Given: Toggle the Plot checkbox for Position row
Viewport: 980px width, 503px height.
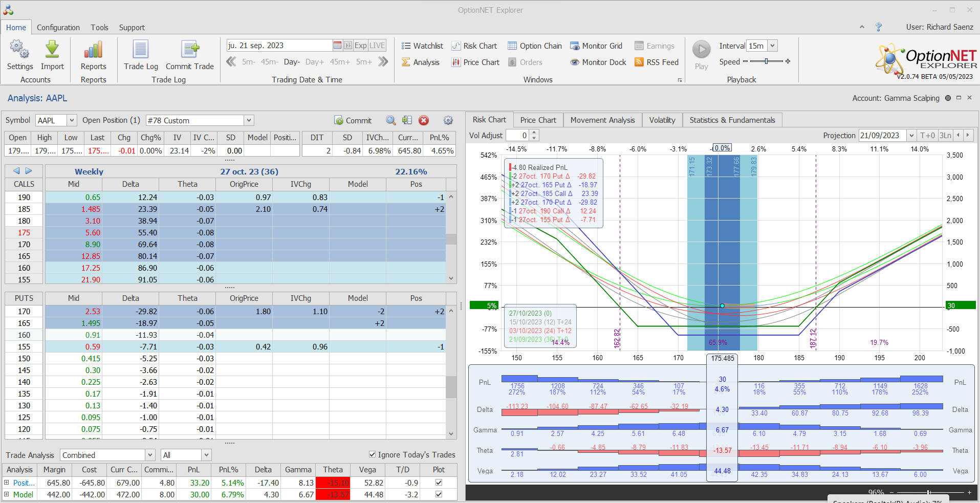Looking at the screenshot, I should (439, 482).
